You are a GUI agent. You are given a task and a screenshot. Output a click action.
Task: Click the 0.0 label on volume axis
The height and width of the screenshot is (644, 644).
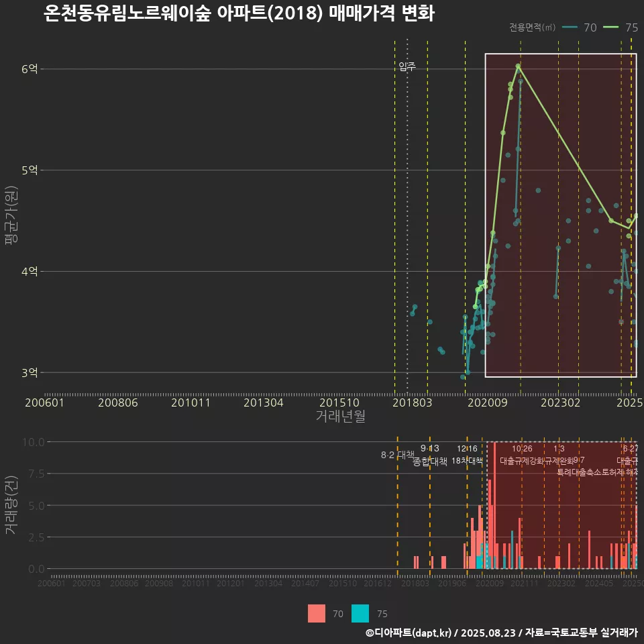(36, 569)
